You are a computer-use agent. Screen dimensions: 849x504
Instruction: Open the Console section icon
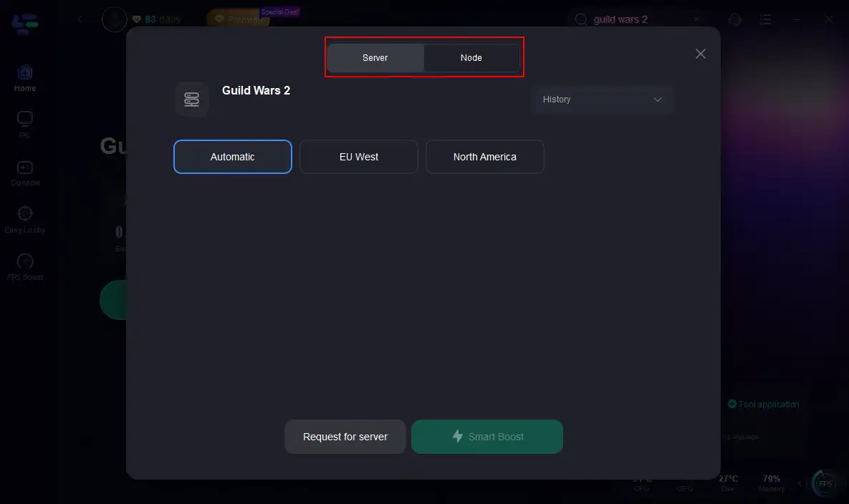25,167
